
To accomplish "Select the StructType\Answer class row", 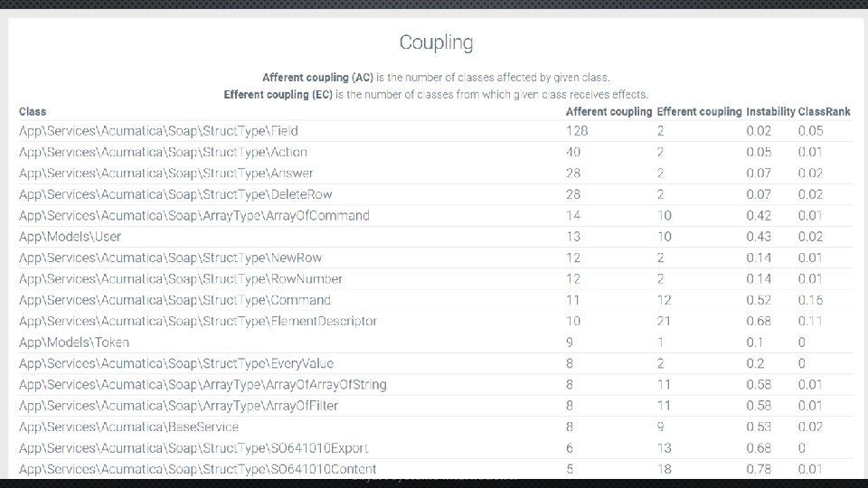I will click(166, 174).
